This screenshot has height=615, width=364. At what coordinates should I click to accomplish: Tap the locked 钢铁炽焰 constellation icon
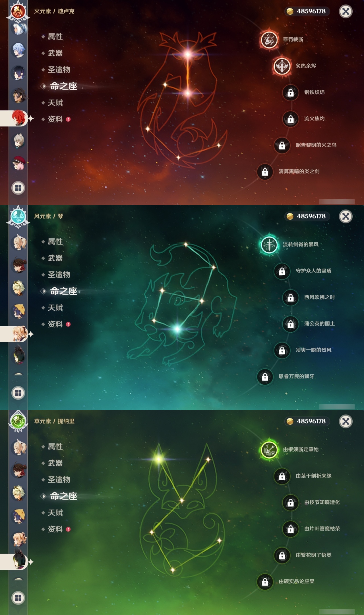[x=290, y=93]
